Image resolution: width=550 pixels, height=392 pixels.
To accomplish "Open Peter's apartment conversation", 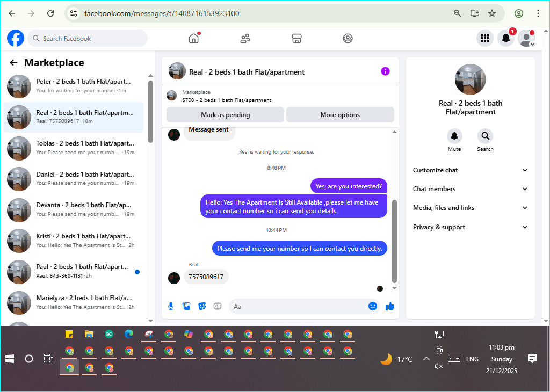I will [x=73, y=86].
